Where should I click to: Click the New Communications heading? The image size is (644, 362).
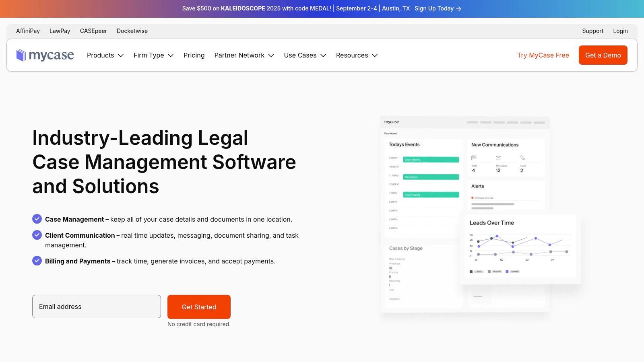(495, 145)
